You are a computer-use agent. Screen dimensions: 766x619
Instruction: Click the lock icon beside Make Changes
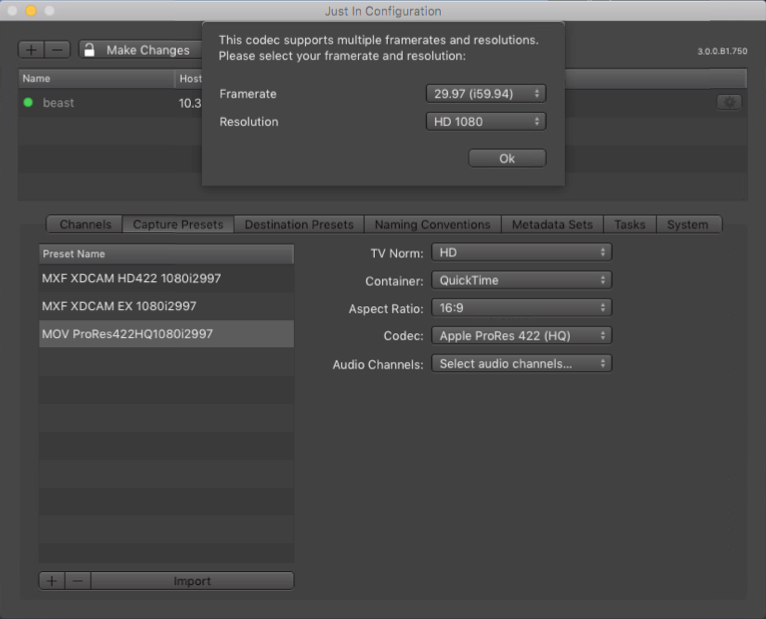(x=89, y=50)
